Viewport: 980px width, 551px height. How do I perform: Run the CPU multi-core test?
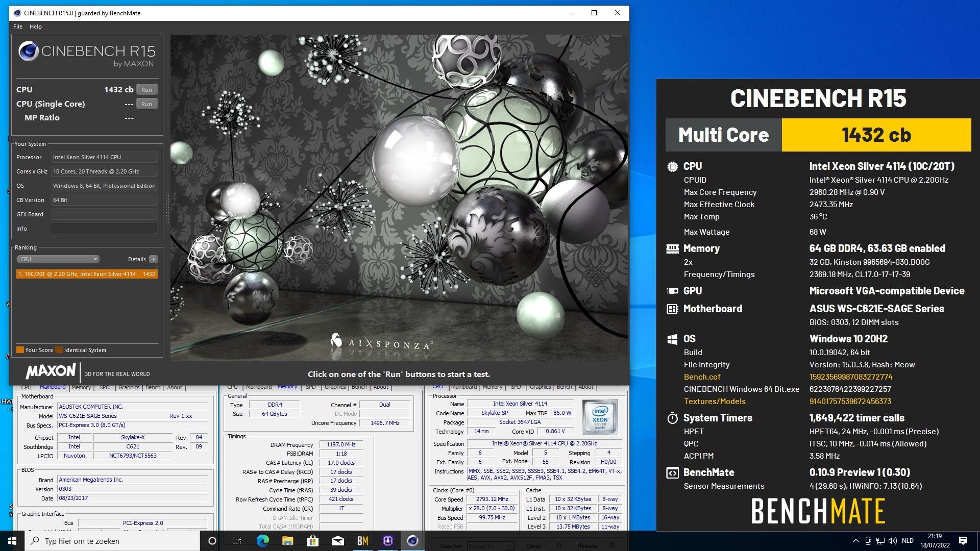[147, 90]
